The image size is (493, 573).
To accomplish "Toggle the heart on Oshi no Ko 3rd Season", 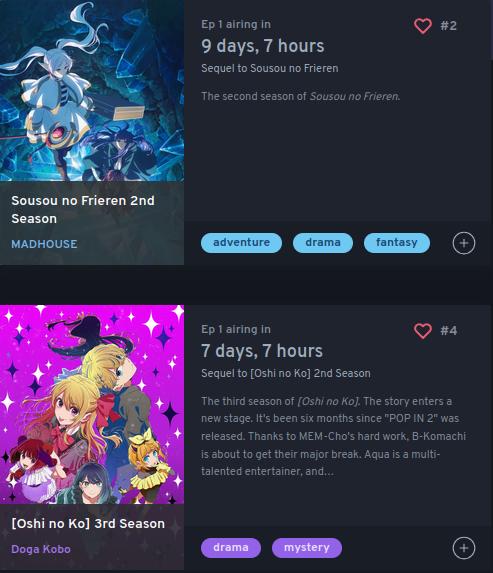I will [x=422, y=331].
